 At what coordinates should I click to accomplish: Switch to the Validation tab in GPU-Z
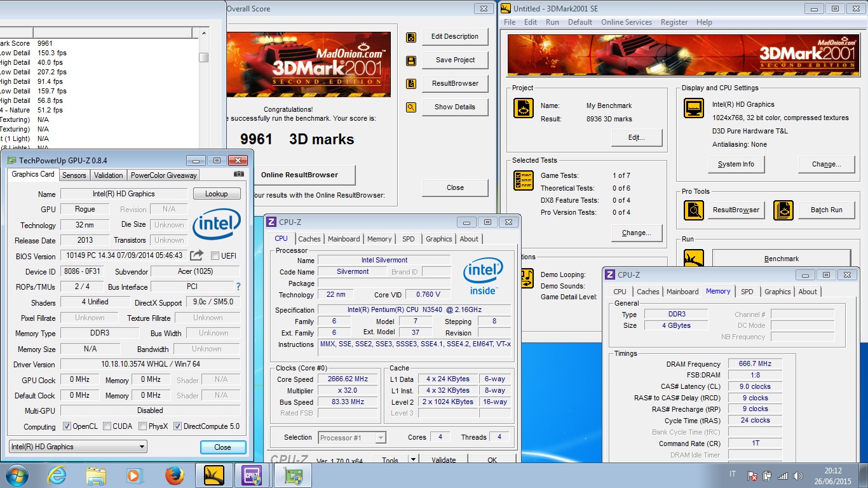[109, 175]
